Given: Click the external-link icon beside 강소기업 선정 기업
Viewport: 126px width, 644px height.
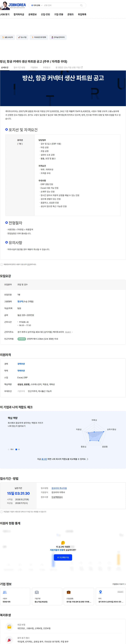Looking at the screenshot, I should [82, 67].
